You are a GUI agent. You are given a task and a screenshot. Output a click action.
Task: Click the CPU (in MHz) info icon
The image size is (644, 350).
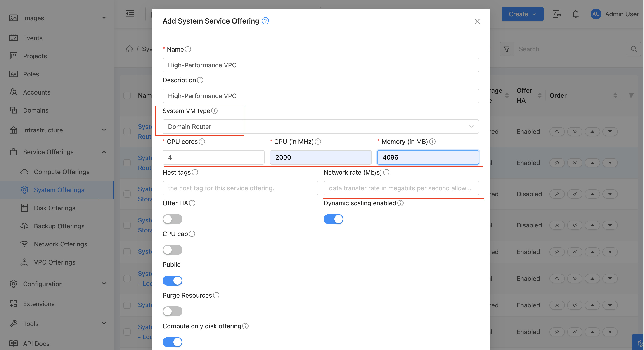click(x=318, y=142)
